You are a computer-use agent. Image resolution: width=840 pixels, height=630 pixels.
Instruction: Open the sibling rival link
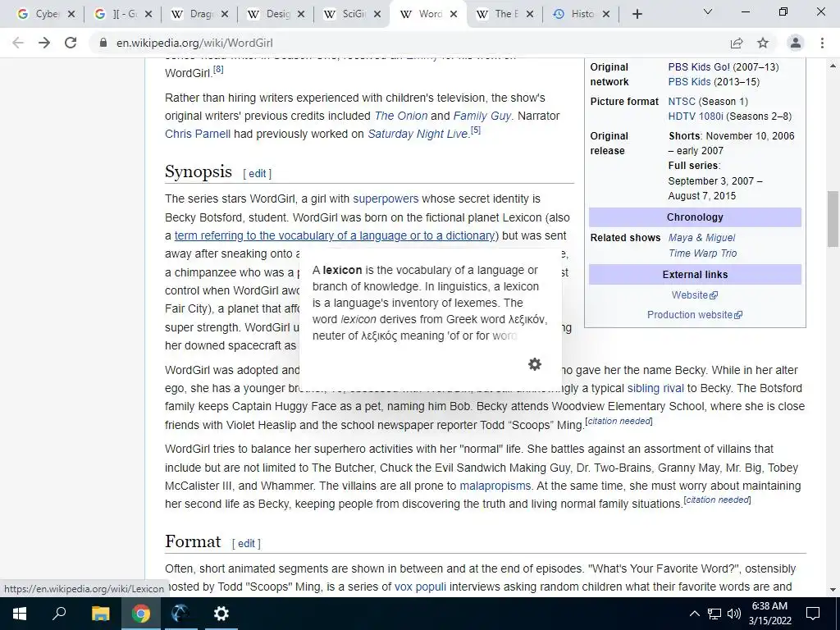click(x=655, y=388)
